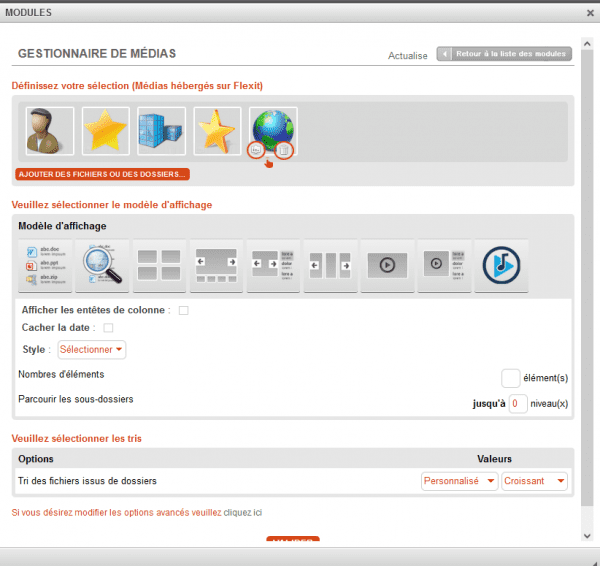
Task: Pick the single slideshow with arrows model
Action: pos(215,265)
